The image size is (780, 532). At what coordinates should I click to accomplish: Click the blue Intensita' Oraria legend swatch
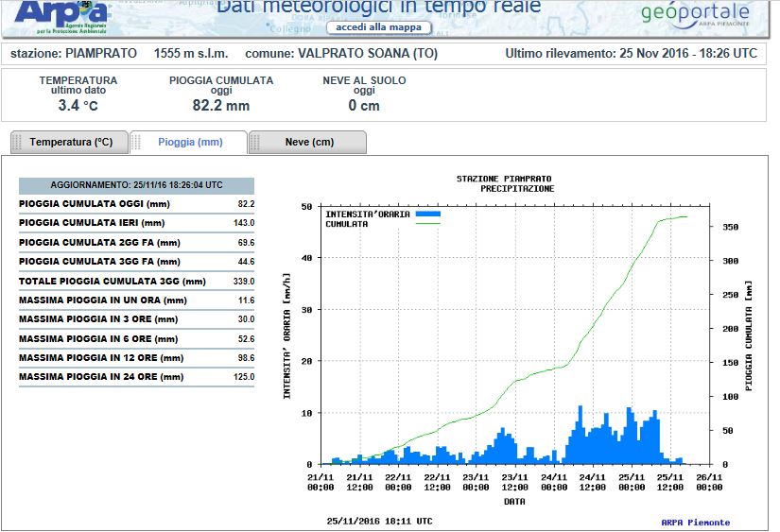pos(427,214)
